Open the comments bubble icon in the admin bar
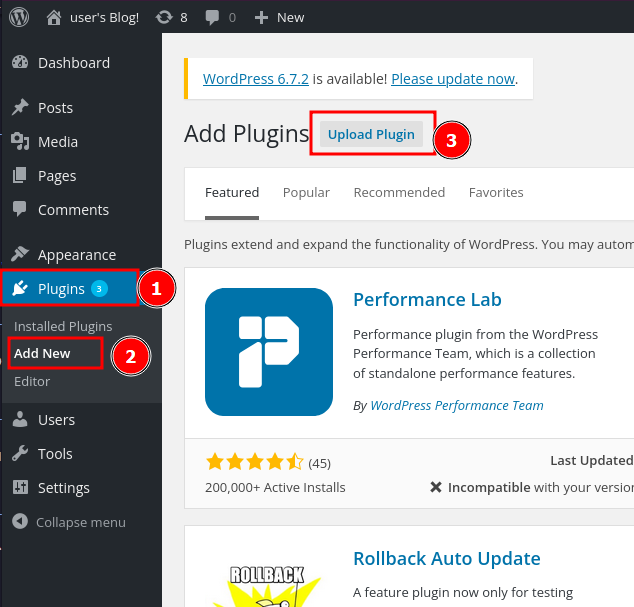 pyautogui.click(x=212, y=18)
